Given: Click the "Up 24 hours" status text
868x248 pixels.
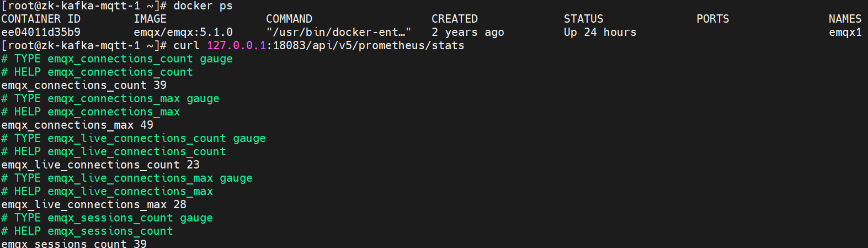Looking at the screenshot, I should (x=600, y=32).
